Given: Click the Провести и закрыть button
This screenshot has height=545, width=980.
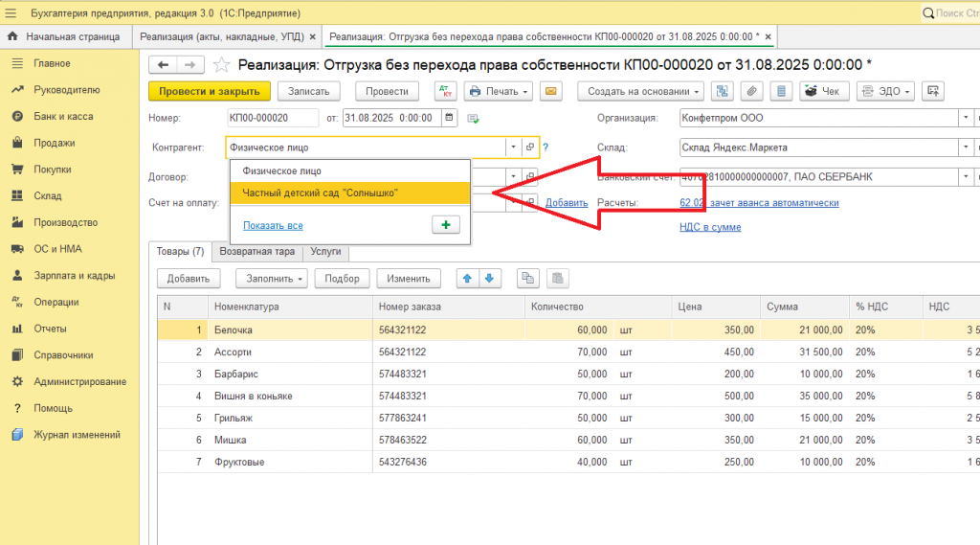Looking at the screenshot, I should pyautogui.click(x=210, y=91).
